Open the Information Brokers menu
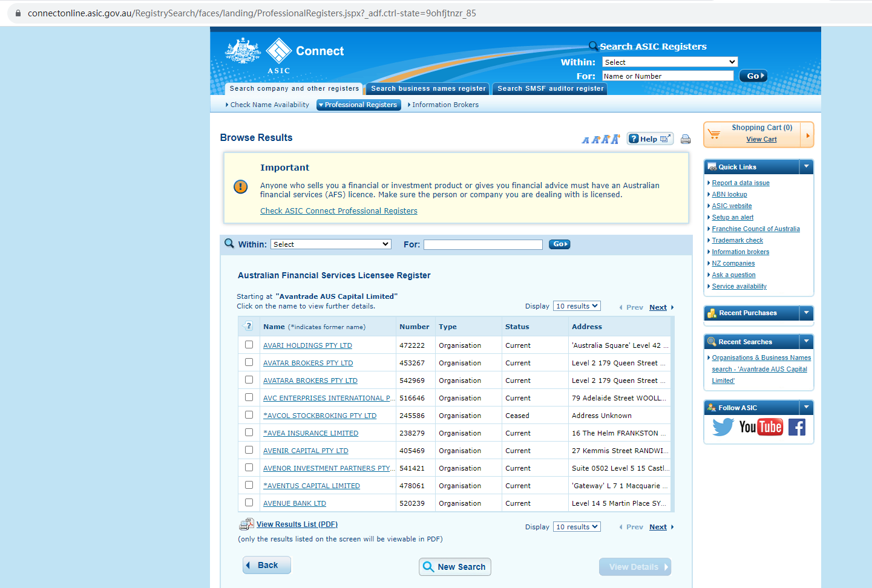The height and width of the screenshot is (588, 872). 445,105
